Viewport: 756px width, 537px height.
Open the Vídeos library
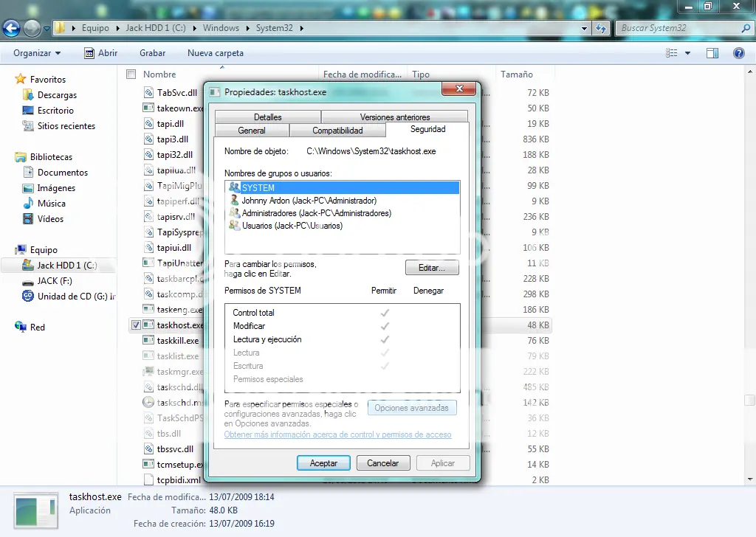tap(51, 218)
